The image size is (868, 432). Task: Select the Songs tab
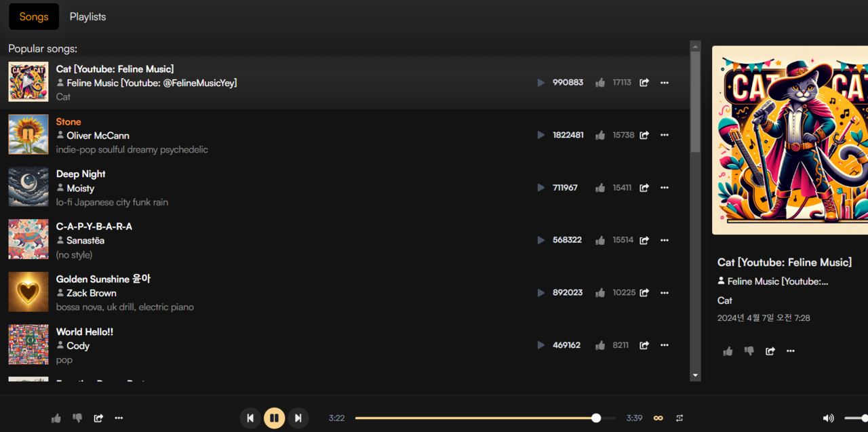tap(34, 17)
